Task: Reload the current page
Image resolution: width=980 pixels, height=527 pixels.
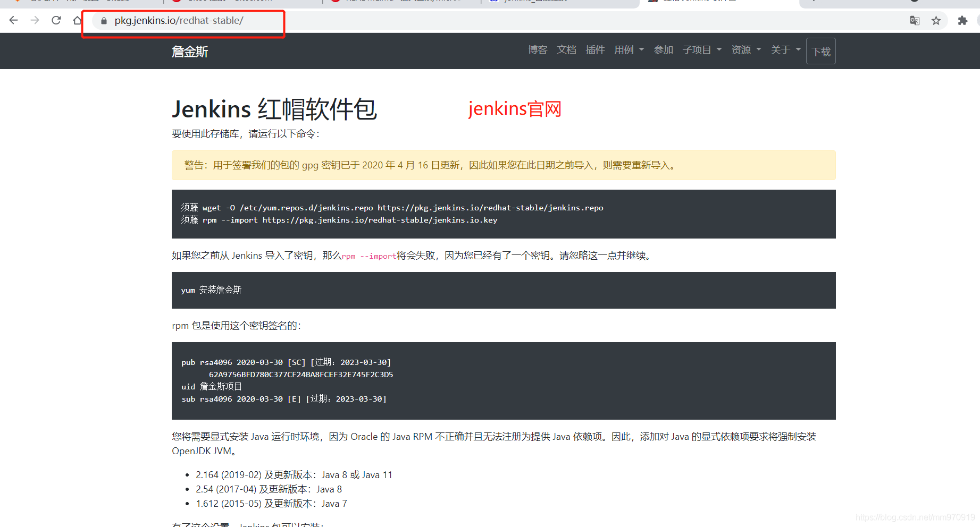Action: click(56, 20)
